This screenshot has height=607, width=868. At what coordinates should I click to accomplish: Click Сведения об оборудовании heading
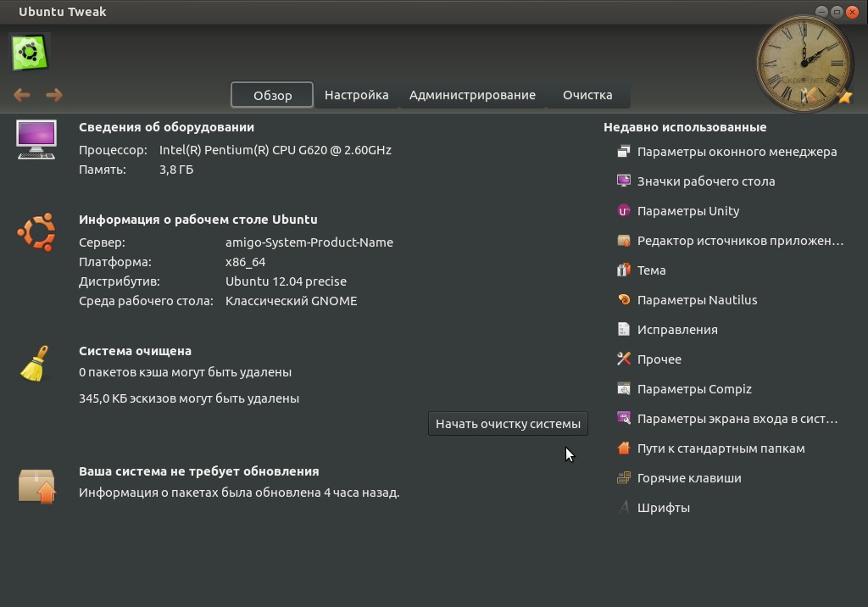pyautogui.click(x=166, y=127)
